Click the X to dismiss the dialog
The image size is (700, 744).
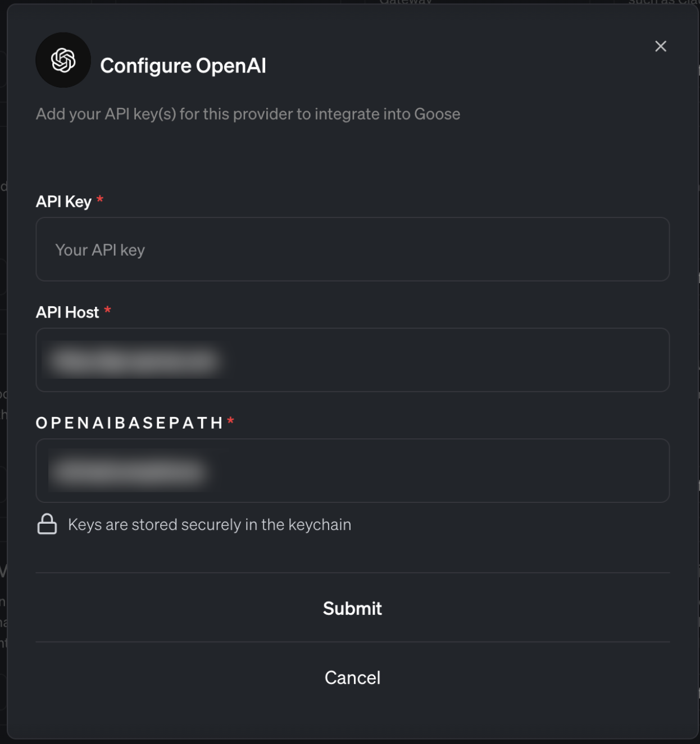[x=660, y=47]
